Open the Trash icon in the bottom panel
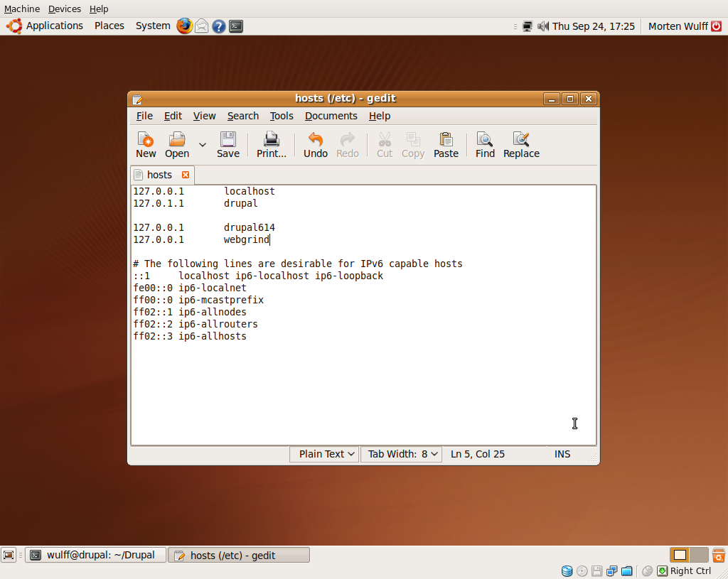The width and height of the screenshot is (728, 579). pos(719,555)
